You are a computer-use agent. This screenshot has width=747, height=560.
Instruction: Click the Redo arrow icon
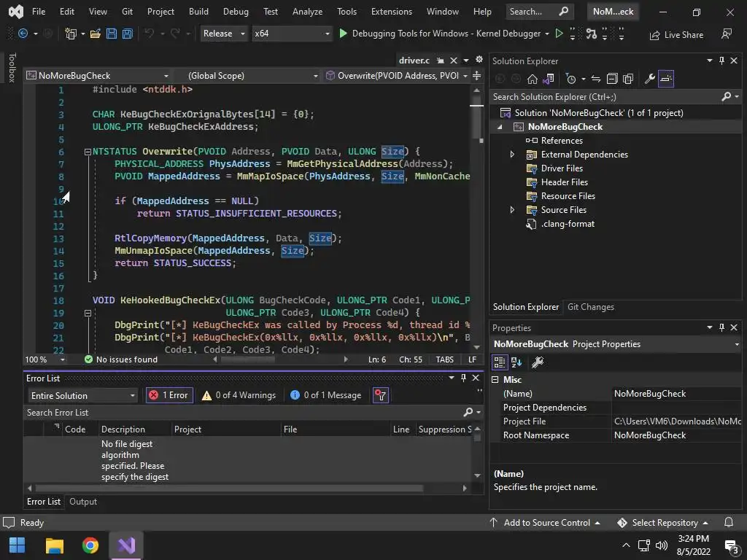[x=175, y=34]
